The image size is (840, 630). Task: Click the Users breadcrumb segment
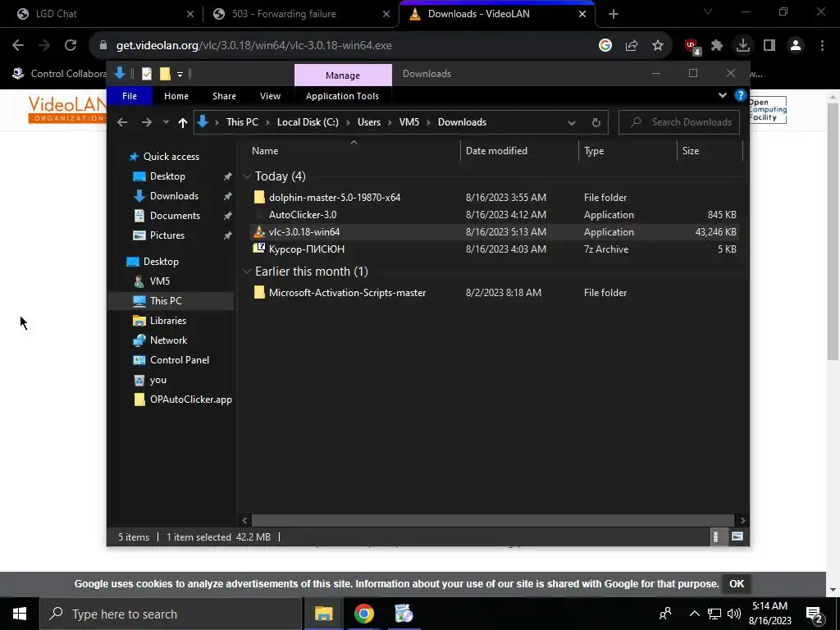coord(369,122)
